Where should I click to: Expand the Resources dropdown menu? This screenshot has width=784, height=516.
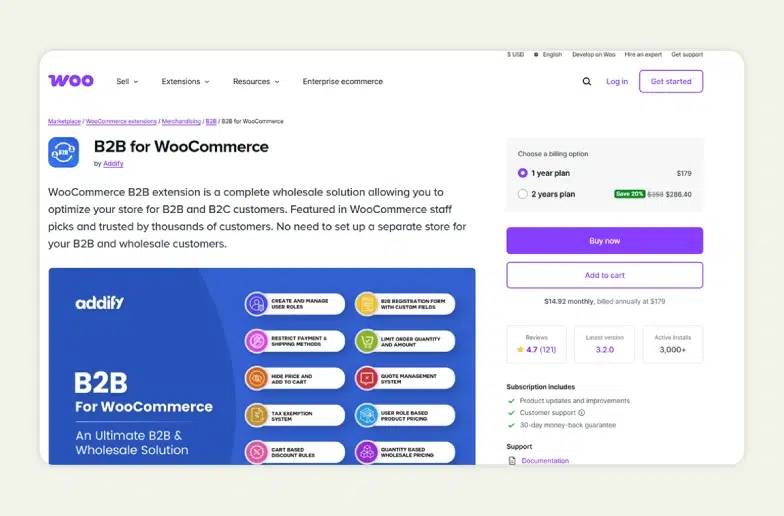point(256,82)
